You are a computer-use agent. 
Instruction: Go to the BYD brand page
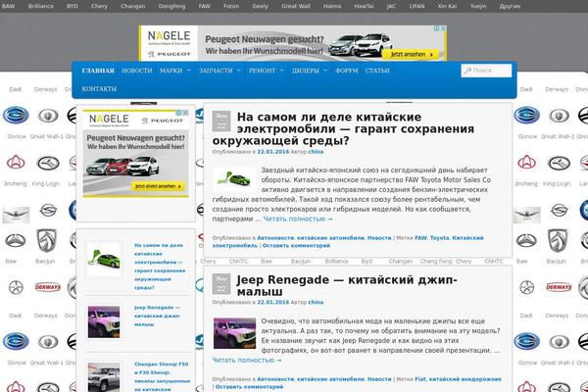[72, 6]
